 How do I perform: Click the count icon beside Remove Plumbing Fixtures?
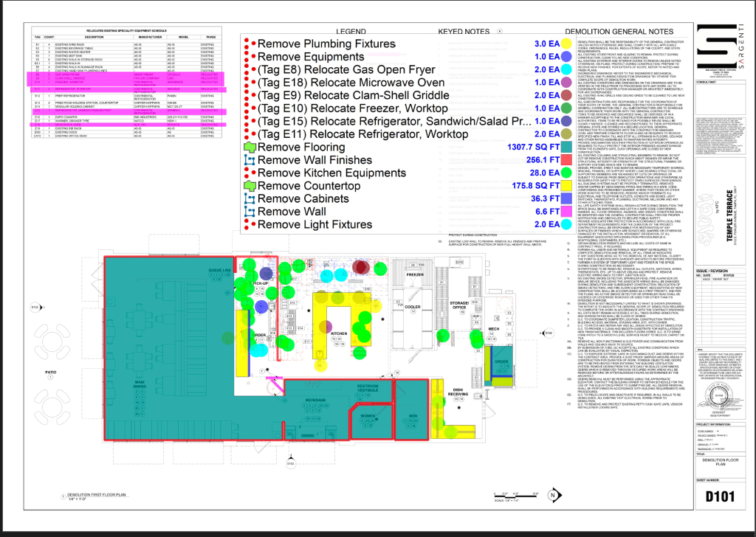pyautogui.click(x=249, y=44)
